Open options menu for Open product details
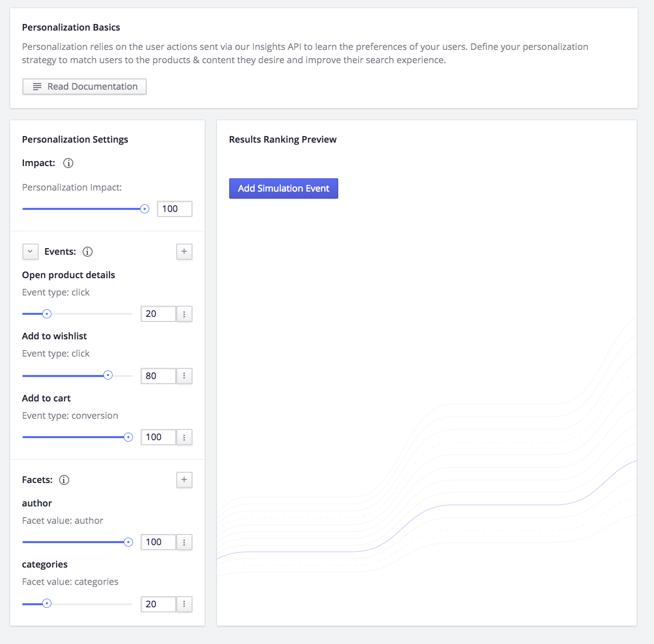The width and height of the screenshot is (654, 644). click(x=184, y=314)
